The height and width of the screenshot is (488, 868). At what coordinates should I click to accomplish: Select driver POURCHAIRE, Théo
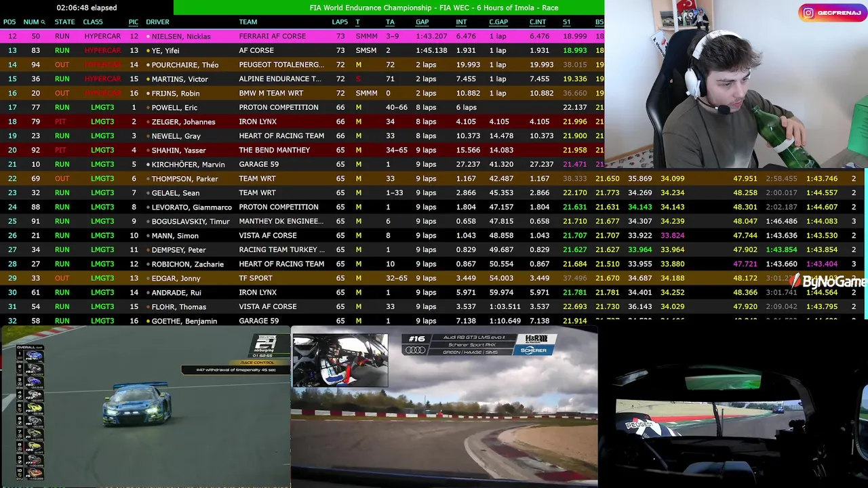pos(185,65)
